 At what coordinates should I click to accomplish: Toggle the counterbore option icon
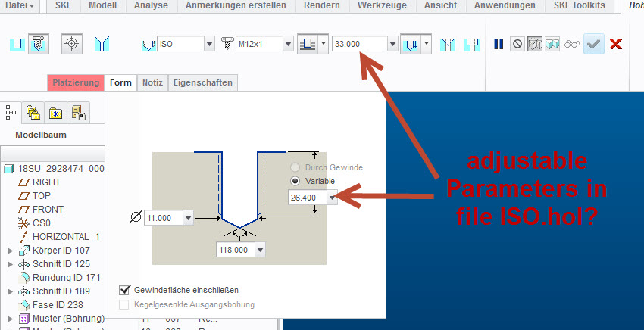[472, 45]
